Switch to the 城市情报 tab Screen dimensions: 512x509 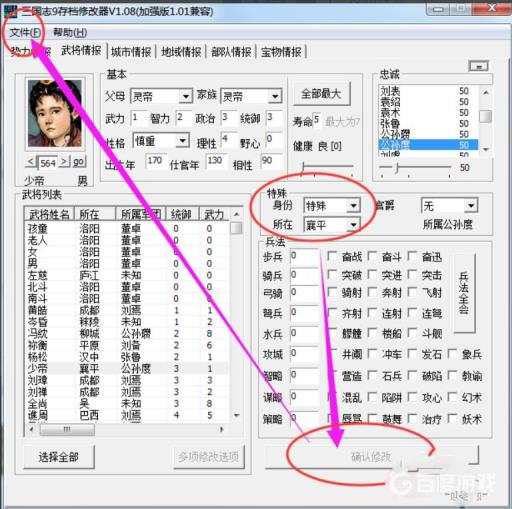tap(131, 52)
